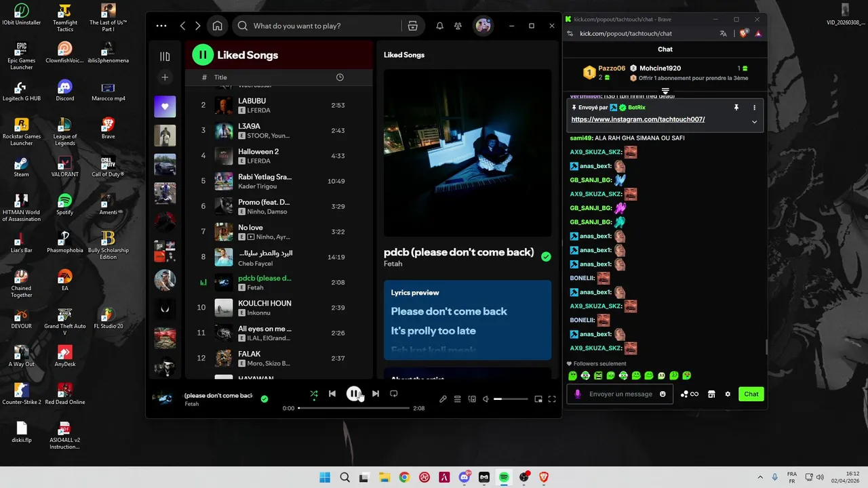Open the miniplayer icon

(x=538, y=399)
